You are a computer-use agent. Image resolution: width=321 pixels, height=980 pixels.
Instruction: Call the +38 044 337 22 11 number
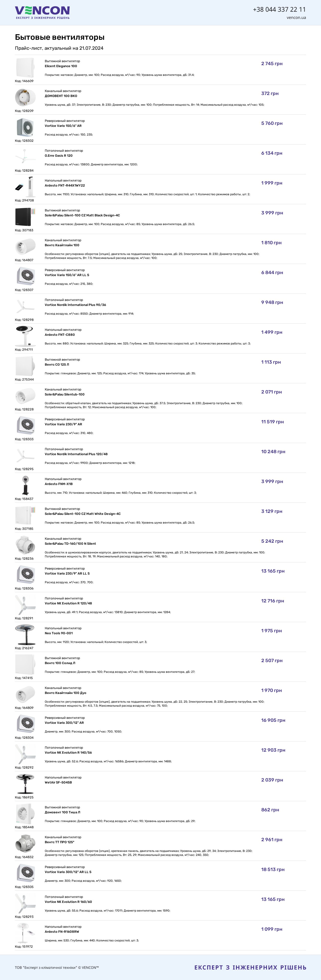(279, 9)
